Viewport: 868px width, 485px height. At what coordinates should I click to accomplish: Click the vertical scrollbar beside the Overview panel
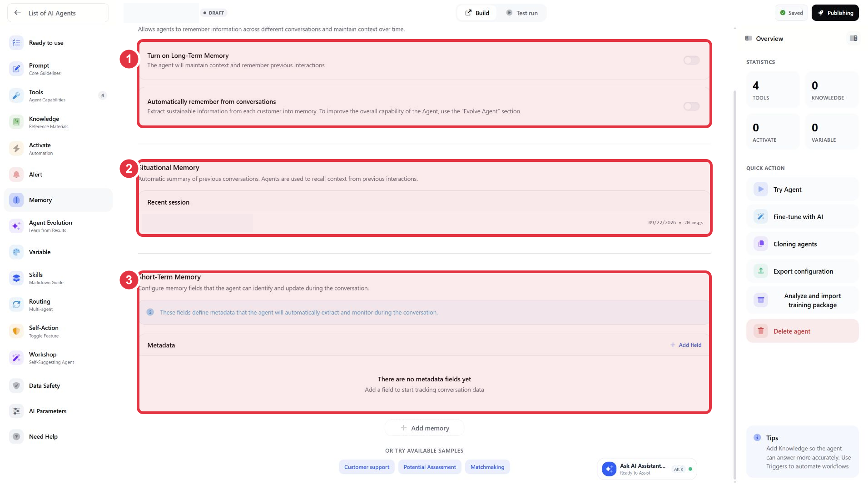tap(735, 285)
